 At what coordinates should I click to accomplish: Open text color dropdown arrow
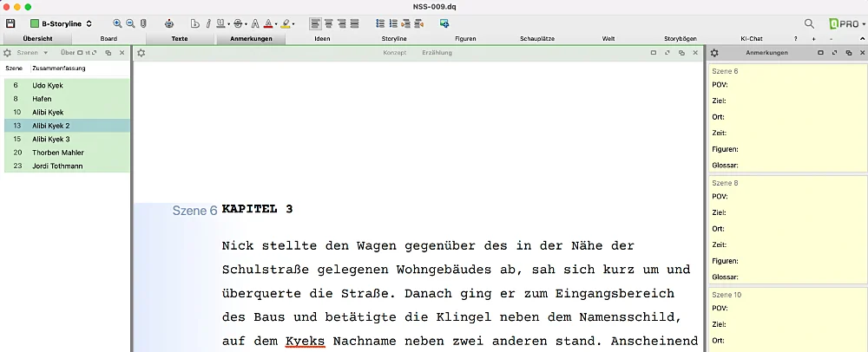click(276, 24)
